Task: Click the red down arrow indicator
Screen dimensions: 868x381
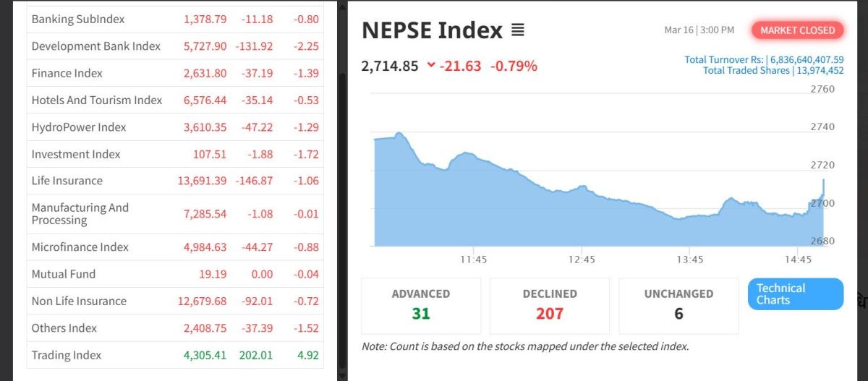Action: coord(431,66)
